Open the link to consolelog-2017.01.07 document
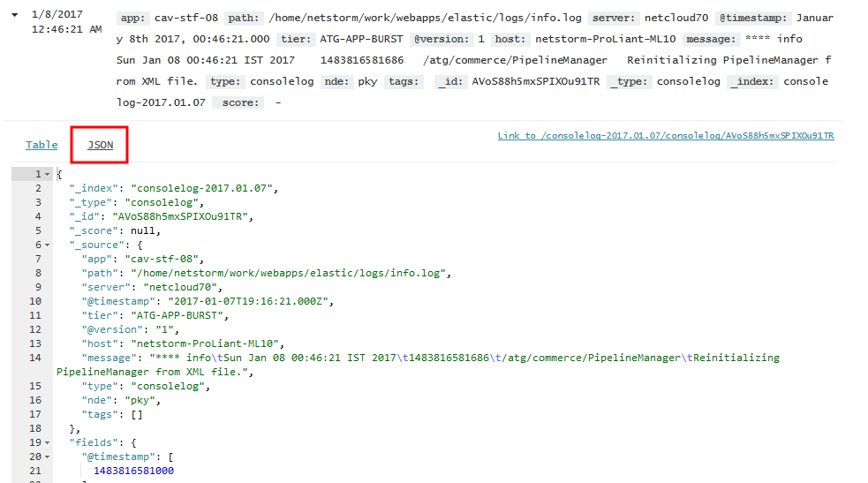Viewport: 868px width, 483px height. click(666, 136)
